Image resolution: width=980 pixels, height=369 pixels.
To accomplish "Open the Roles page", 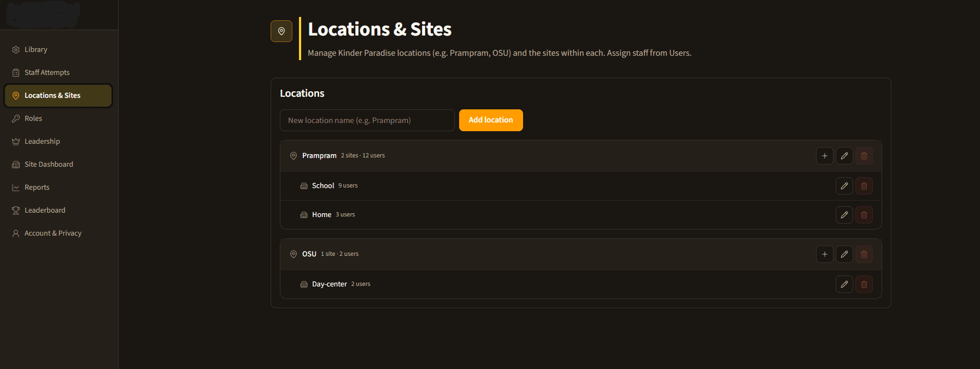I will (x=58, y=119).
